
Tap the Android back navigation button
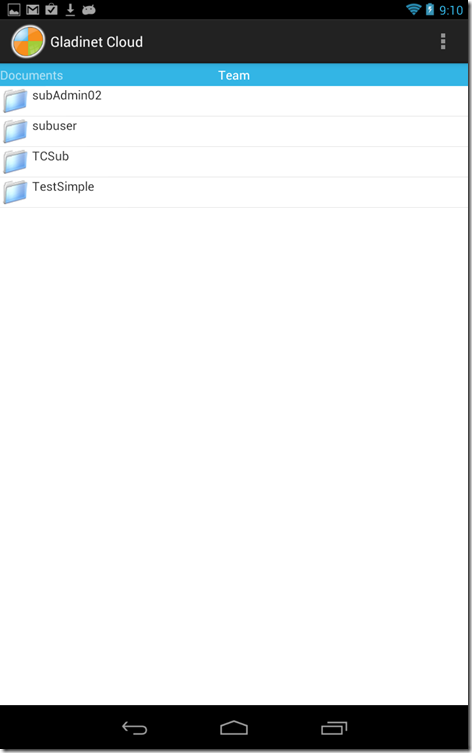tap(134, 728)
